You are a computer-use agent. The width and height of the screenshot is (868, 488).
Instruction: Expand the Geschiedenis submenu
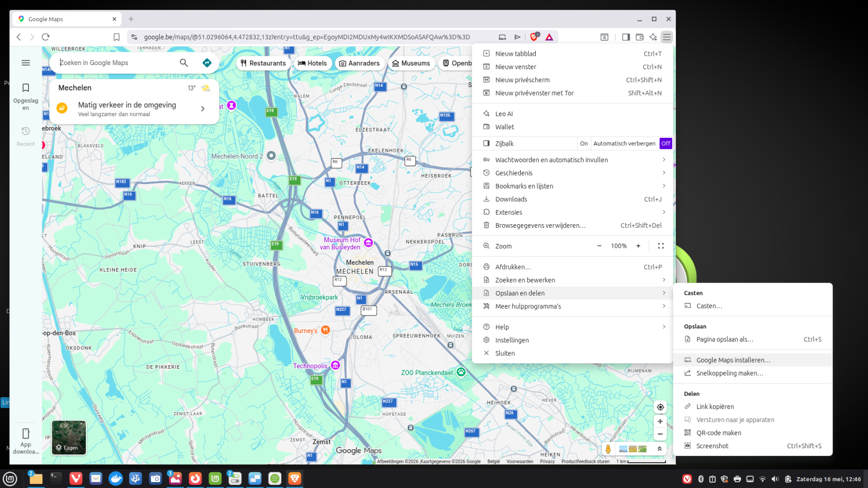(x=572, y=173)
